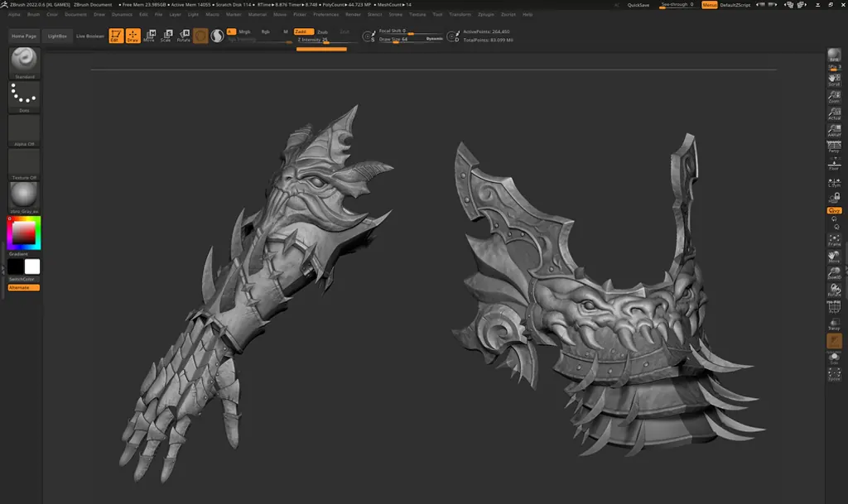848x504 pixels.
Task: Click the Actual size icon
Action: click(834, 113)
